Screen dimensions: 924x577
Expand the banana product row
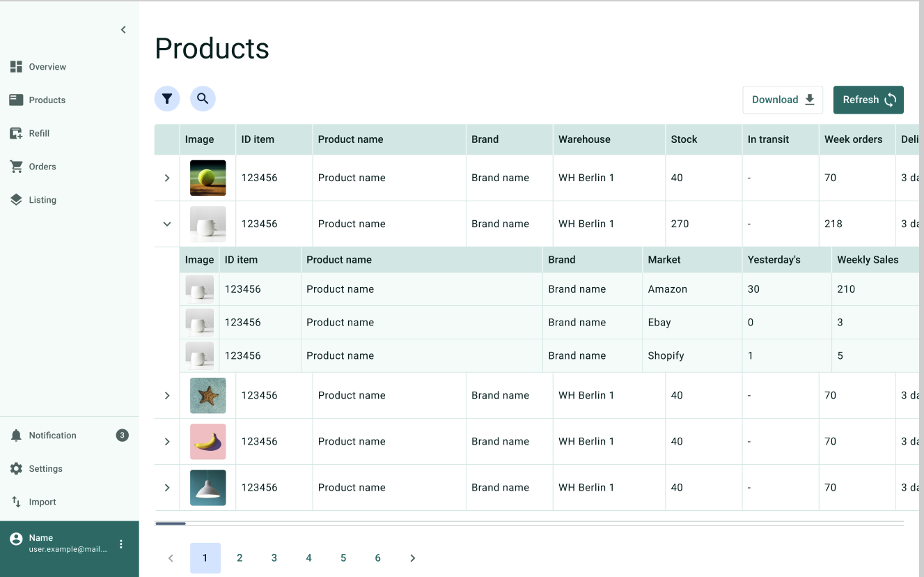(167, 441)
